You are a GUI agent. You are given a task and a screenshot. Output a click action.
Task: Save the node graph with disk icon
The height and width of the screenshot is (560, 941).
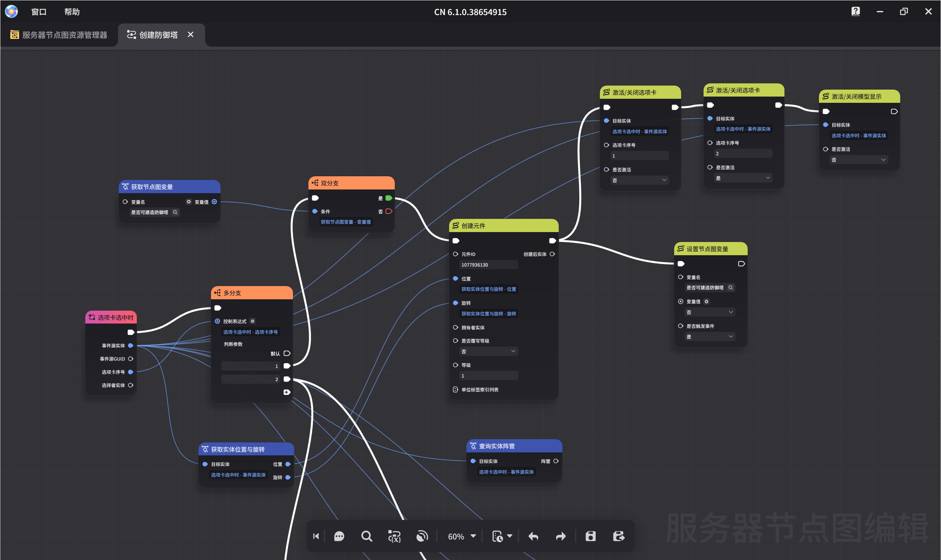[591, 536]
